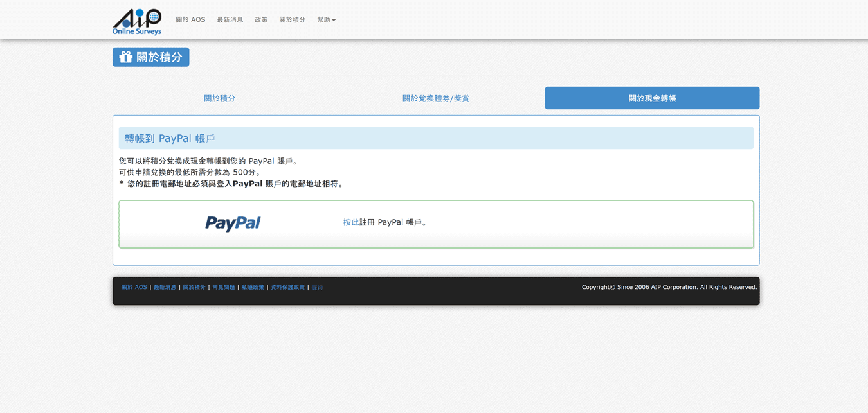
Task: Switch to the 關於積分 tab
Action: coord(220,98)
